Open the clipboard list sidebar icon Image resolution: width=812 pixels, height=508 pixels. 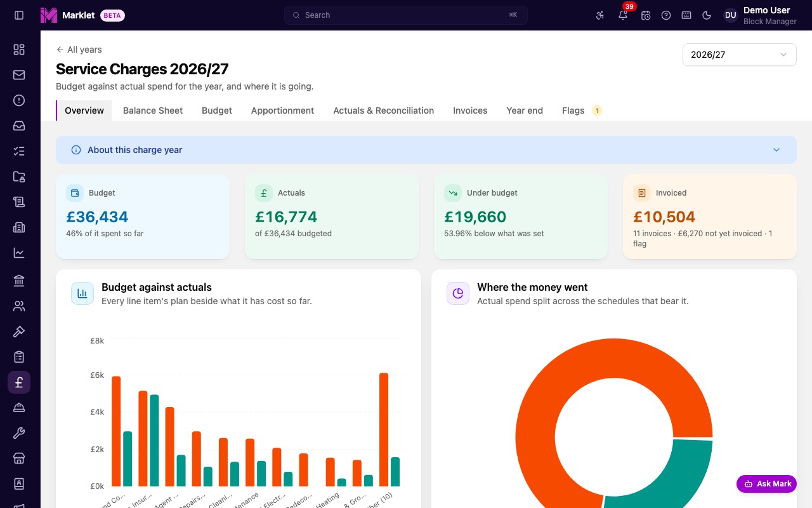19,357
